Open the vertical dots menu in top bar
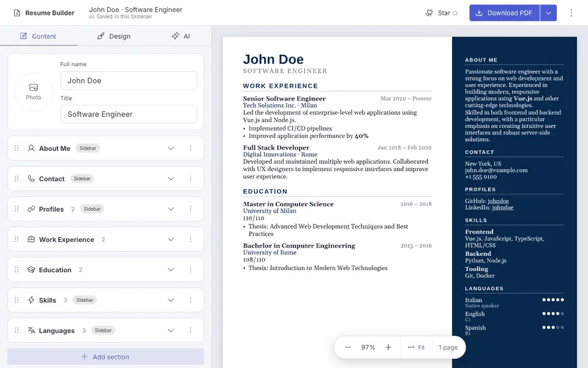Screen dimensions: 588x368 pos(571,13)
